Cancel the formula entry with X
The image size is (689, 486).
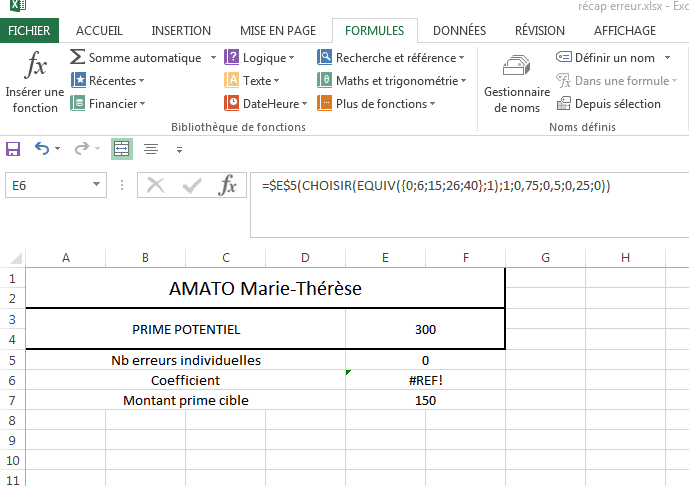pos(155,185)
